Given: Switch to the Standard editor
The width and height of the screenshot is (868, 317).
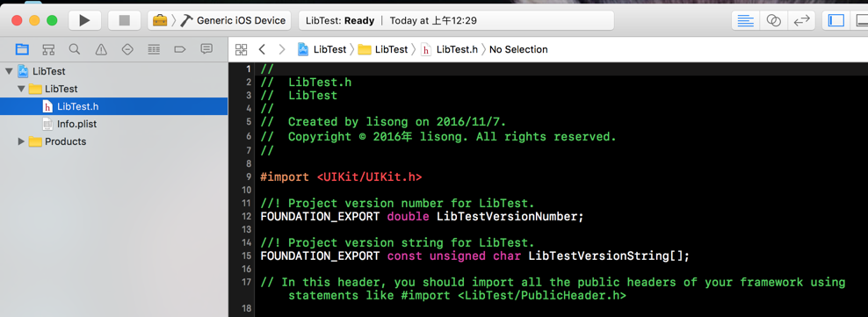Looking at the screenshot, I should click(x=746, y=20).
